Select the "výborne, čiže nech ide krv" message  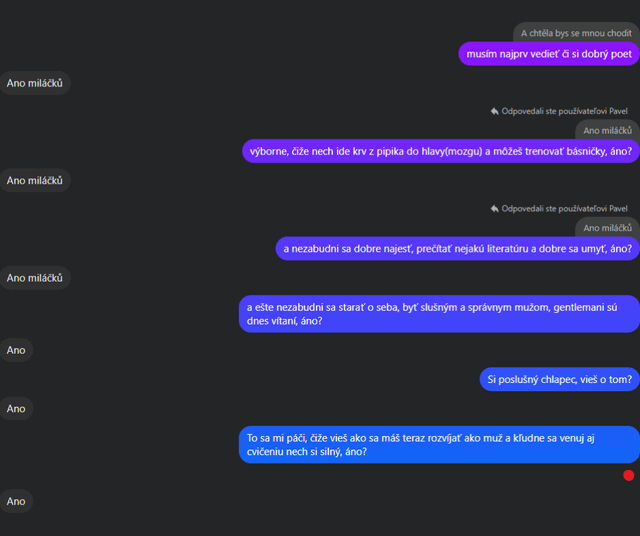coord(440,151)
